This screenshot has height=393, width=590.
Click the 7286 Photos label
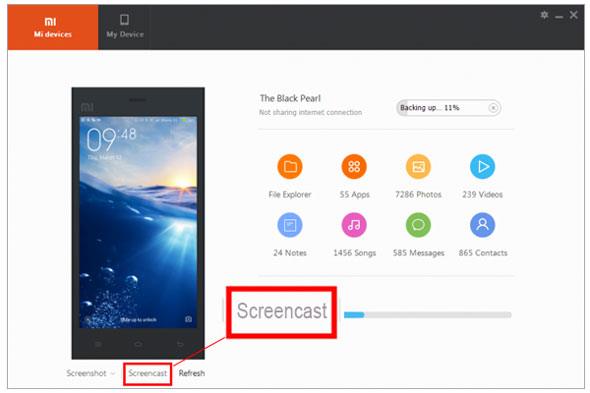418,194
